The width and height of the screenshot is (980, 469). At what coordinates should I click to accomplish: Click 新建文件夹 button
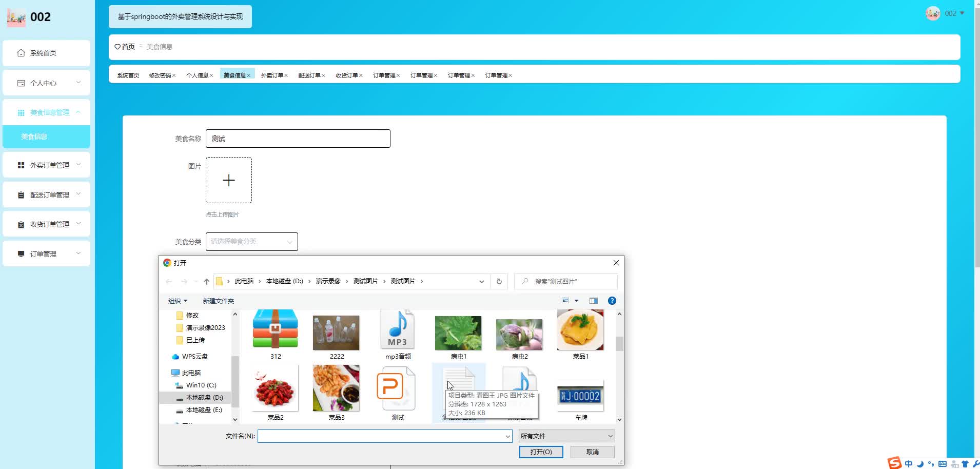(x=218, y=301)
